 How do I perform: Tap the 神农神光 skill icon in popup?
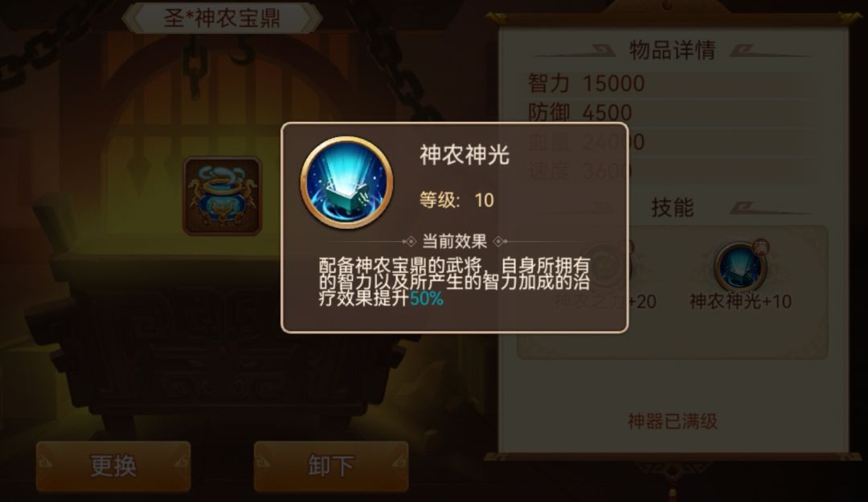pyautogui.click(x=347, y=182)
